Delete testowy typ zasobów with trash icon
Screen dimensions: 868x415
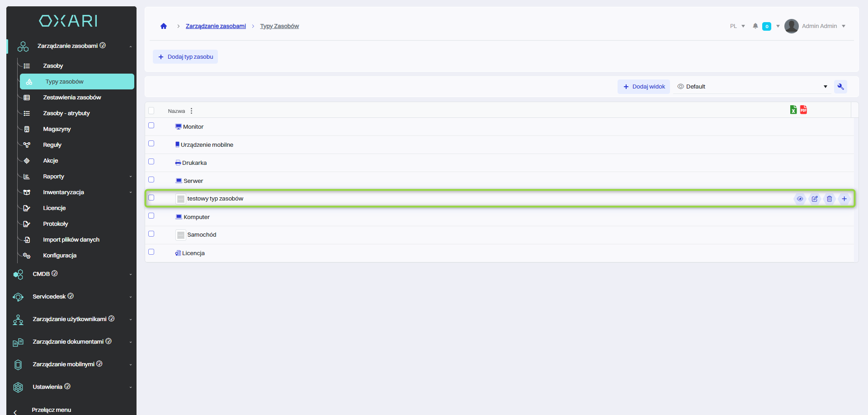pos(829,199)
